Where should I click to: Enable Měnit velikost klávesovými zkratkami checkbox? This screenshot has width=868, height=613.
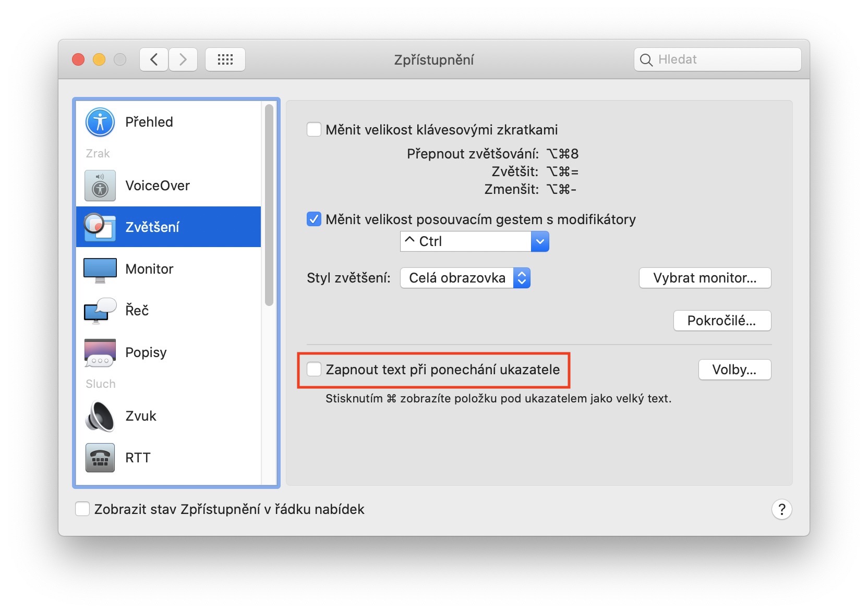click(x=314, y=129)
